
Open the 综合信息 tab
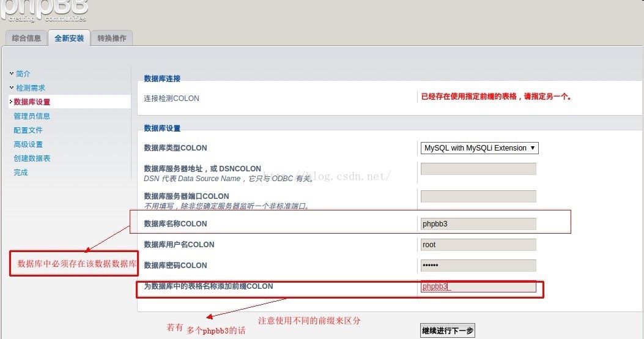point(26,38)
